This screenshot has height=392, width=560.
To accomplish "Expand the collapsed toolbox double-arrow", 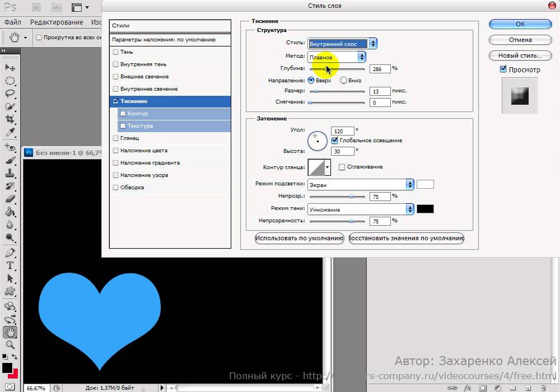I will pos(3,51).
